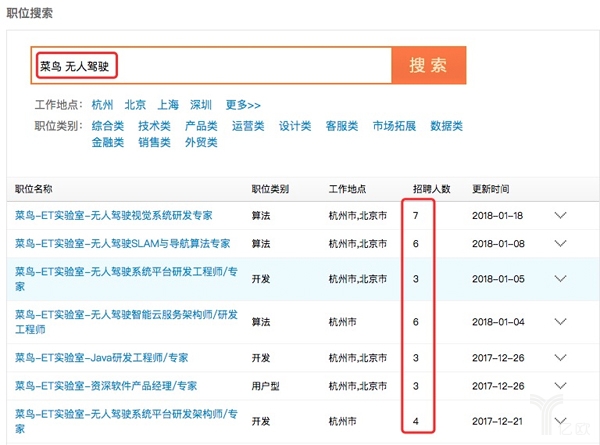
Task: Select 北京 as work location
Action: click(135, 105)
